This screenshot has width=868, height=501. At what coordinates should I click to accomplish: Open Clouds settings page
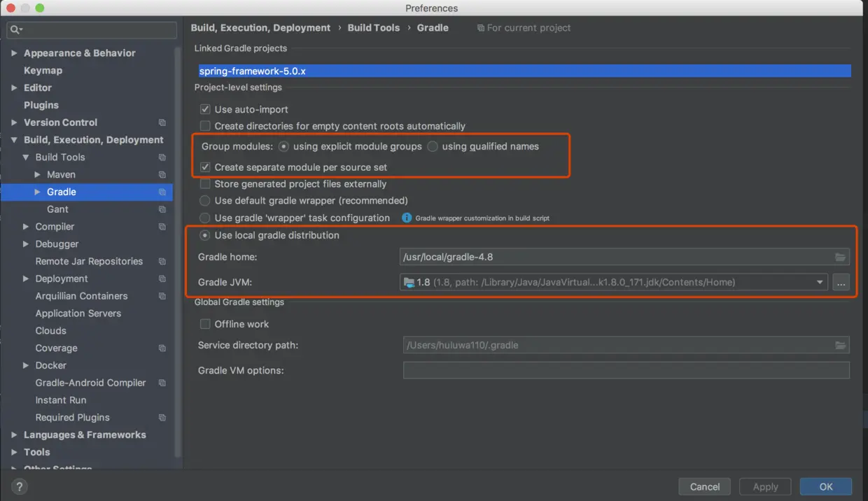51,331
